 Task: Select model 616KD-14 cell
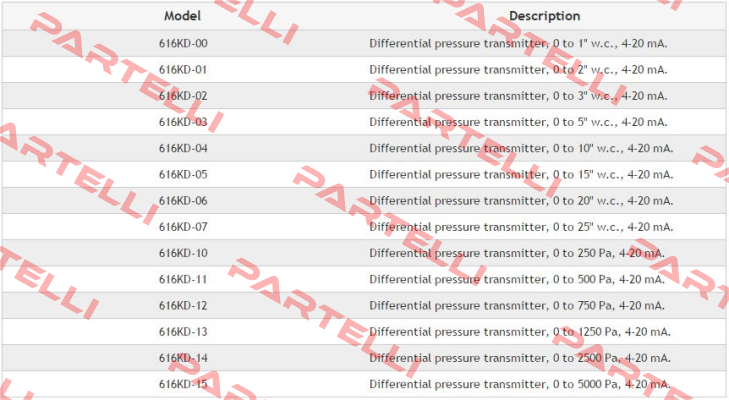(183, 358)
